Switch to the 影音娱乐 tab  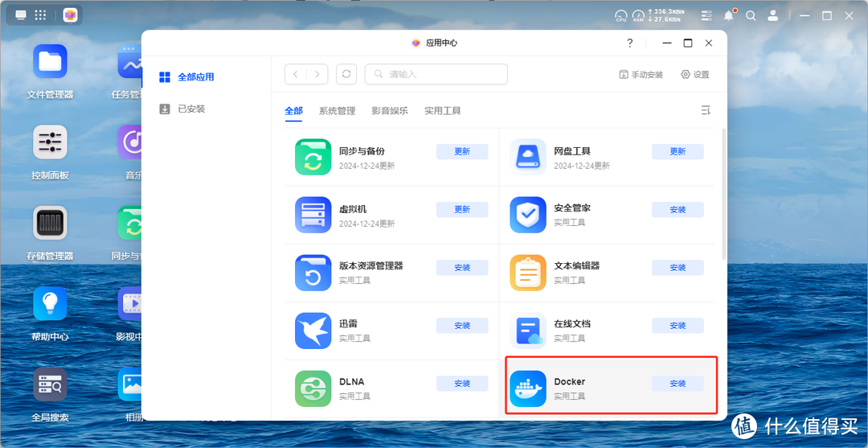point(390,111)
